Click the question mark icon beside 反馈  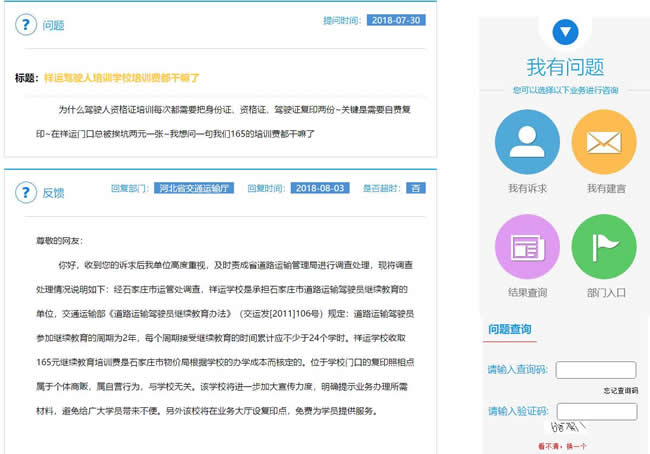(x=26, y=192)
